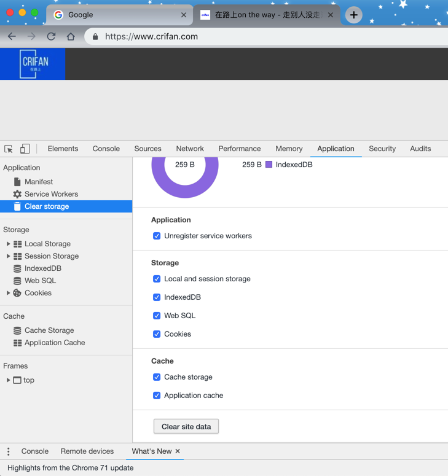Open the Performance tab
This screenshot has height=476, width=448.
coord(239,149)
